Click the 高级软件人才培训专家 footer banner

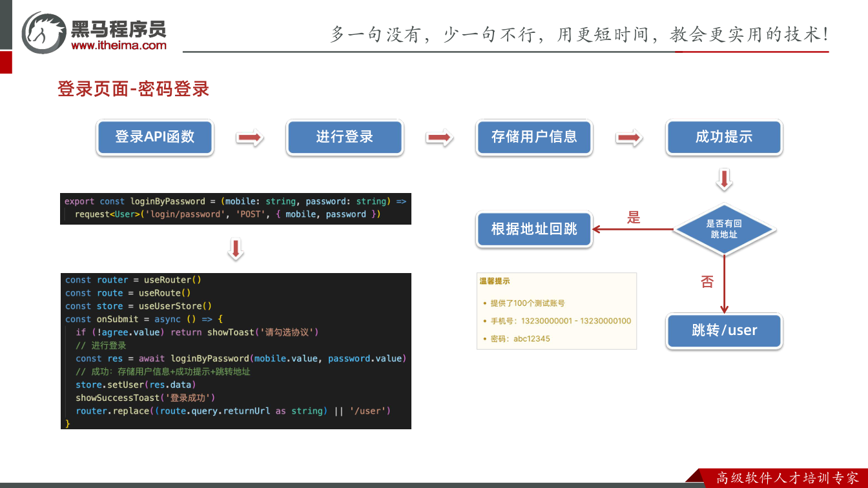787,478
